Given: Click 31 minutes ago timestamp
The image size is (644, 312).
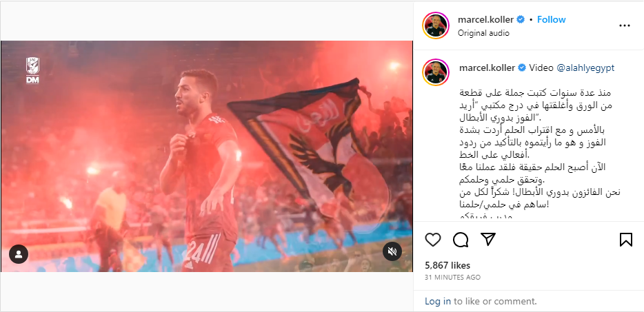Looking at the screenshot, I should pos(452,278).
